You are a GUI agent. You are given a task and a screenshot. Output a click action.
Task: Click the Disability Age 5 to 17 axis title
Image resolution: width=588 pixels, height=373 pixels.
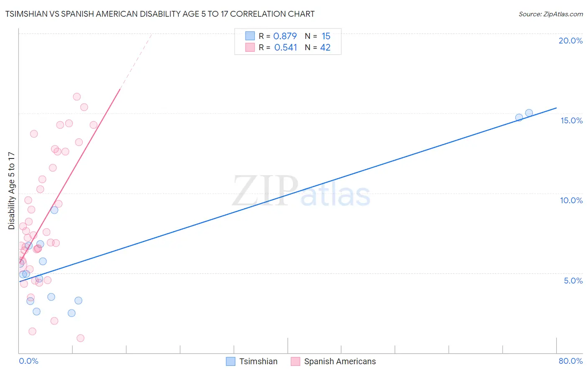pos(12,191)
